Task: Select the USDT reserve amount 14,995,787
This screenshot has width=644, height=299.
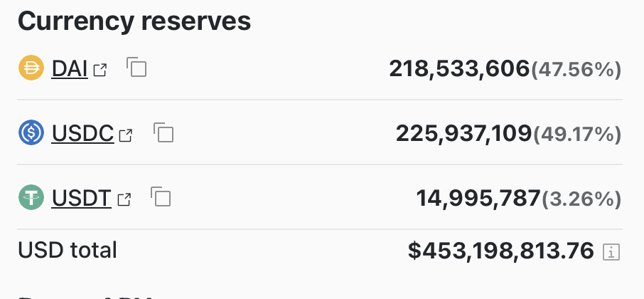Action: click(478, 198)
